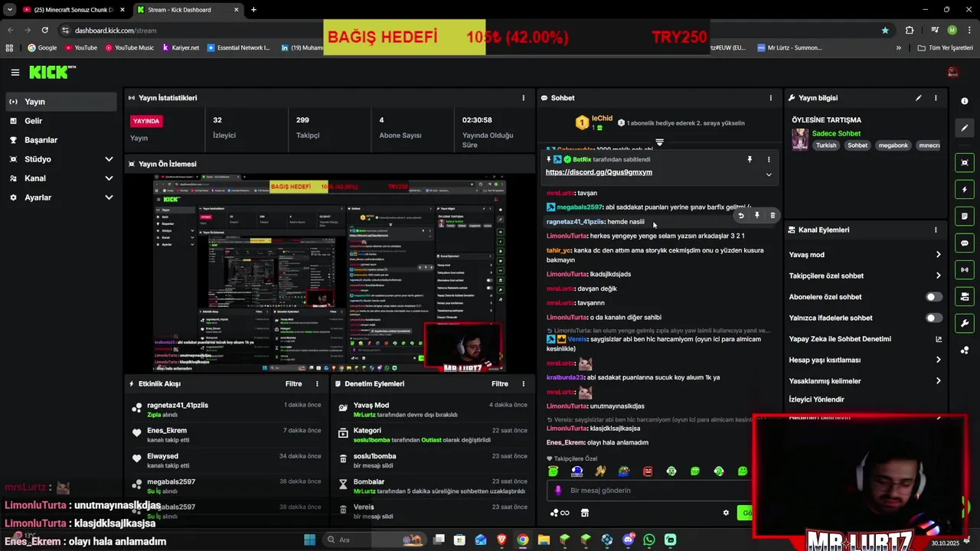Expand the Kanal sidebar section
This screenshot has width=980, height=551.
61,178
